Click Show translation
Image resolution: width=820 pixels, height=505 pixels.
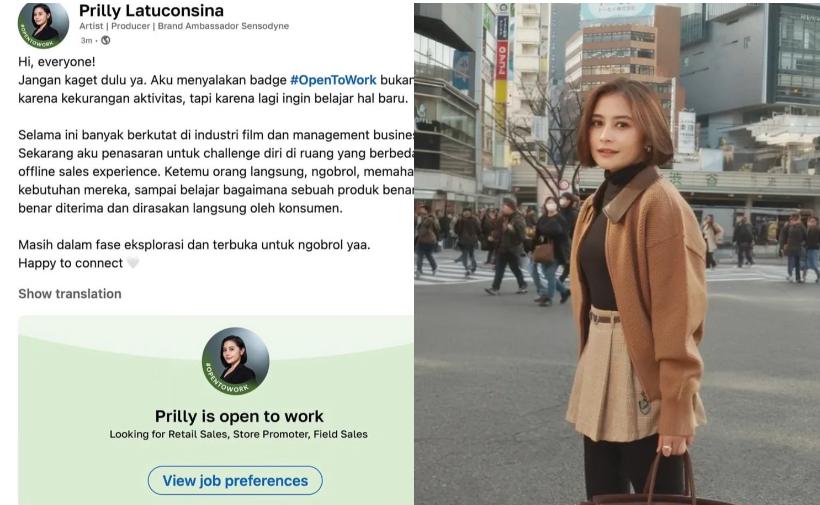[70, 294]
